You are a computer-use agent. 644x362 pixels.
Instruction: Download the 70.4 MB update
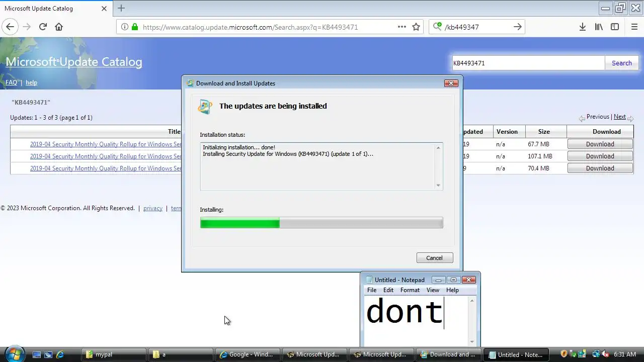coord(600,168)
